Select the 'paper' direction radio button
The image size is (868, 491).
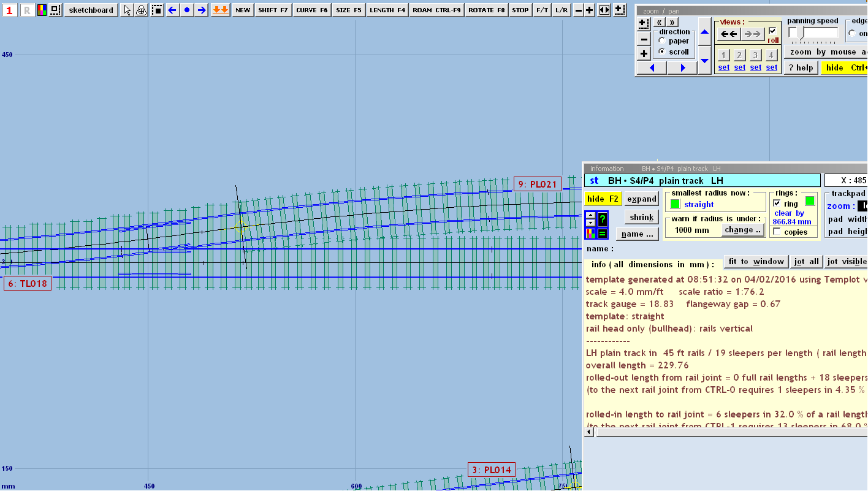663,40
